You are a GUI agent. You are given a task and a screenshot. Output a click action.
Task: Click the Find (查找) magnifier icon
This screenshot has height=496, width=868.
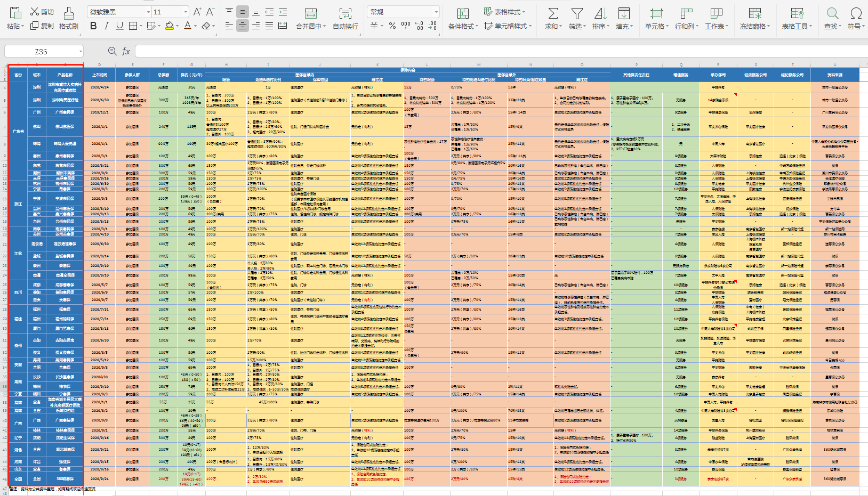[832, 13]
